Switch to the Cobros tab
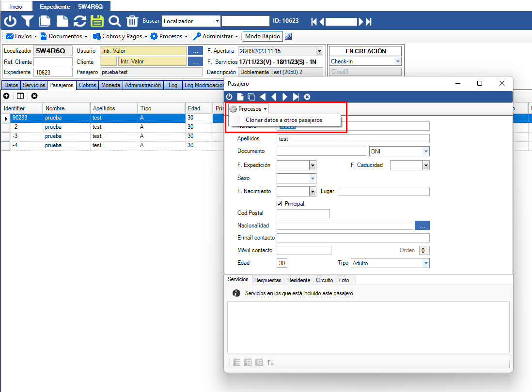532x392 pixels. 88,85
